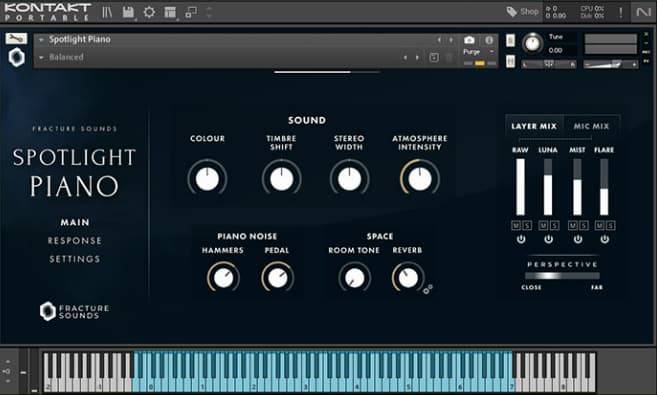Click the save floppy disk icon
The width and height of the screenshot is (657, 395).
(x=128, y=12)
